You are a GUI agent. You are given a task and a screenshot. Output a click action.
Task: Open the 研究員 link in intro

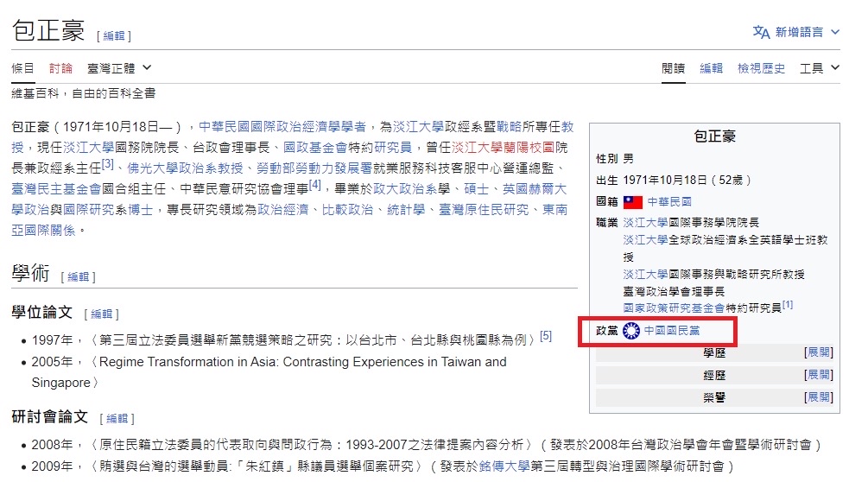point(393,148)
